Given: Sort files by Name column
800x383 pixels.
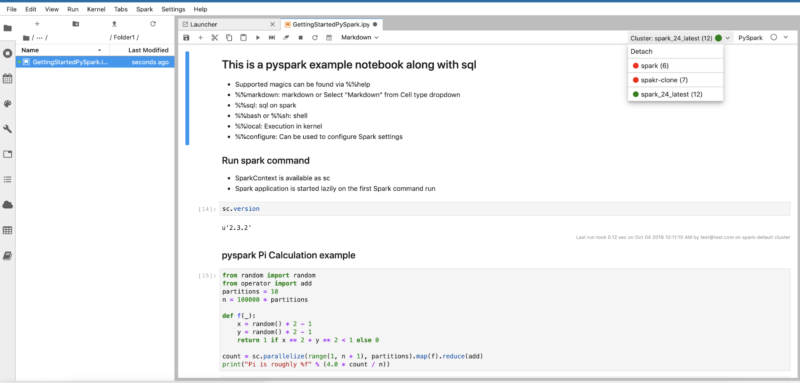Looking at the screenshot, I should pyautogui.click(x=63, y=50).
